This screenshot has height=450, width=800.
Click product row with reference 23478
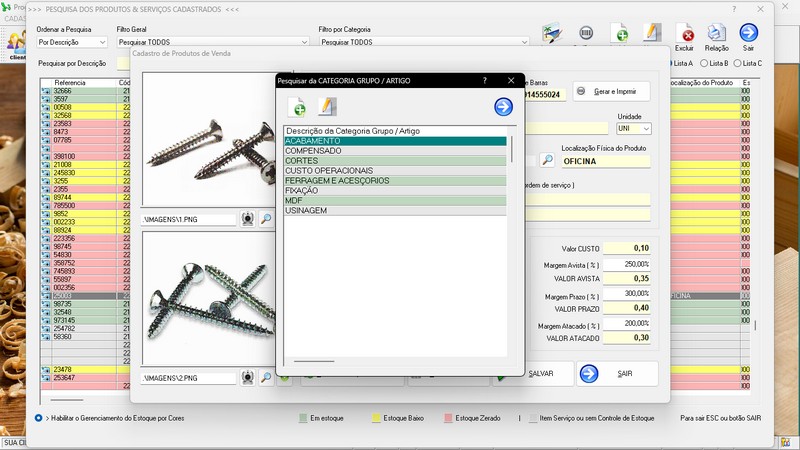coord(85,369)
